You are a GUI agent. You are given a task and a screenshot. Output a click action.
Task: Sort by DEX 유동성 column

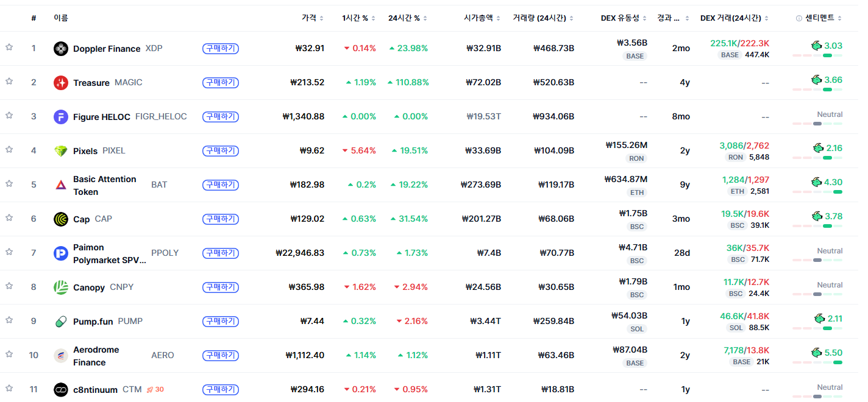click(x=624, y=18)
